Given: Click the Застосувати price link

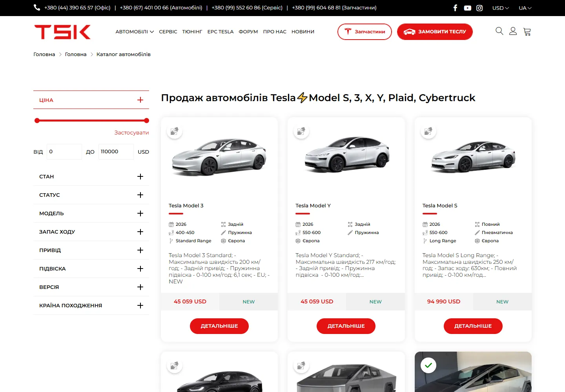Looking at the screenshot, I should 131,132.
